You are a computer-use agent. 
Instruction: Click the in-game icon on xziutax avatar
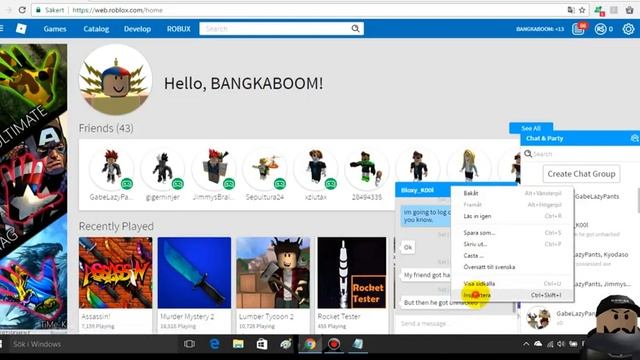[x=331, y=184]
